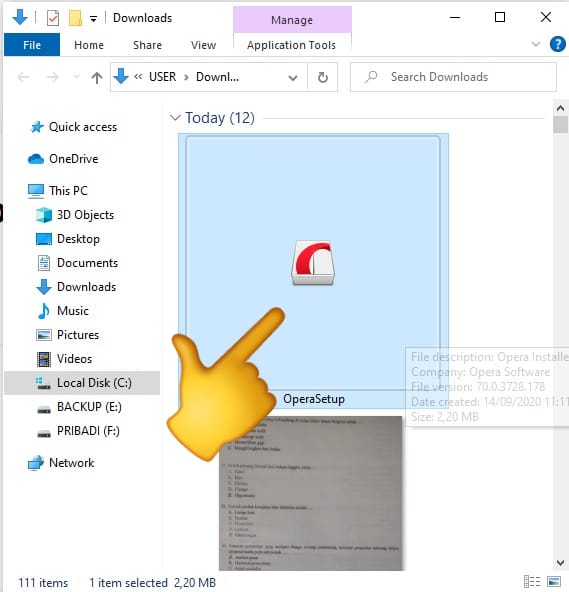Click the OperaSetup file name label
Viewport: 569px width, 592px height.
click(x=314, y=399)
